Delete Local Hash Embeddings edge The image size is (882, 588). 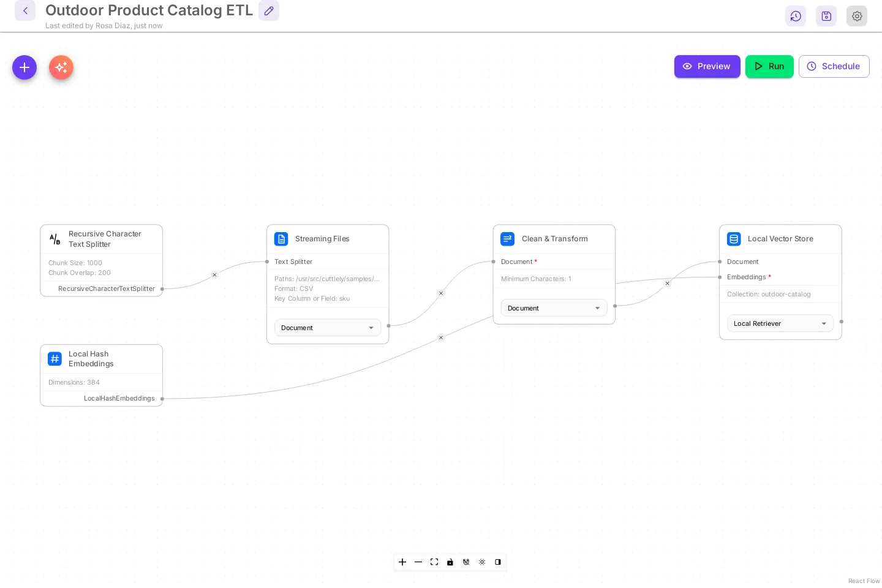(x=441, y=337)
